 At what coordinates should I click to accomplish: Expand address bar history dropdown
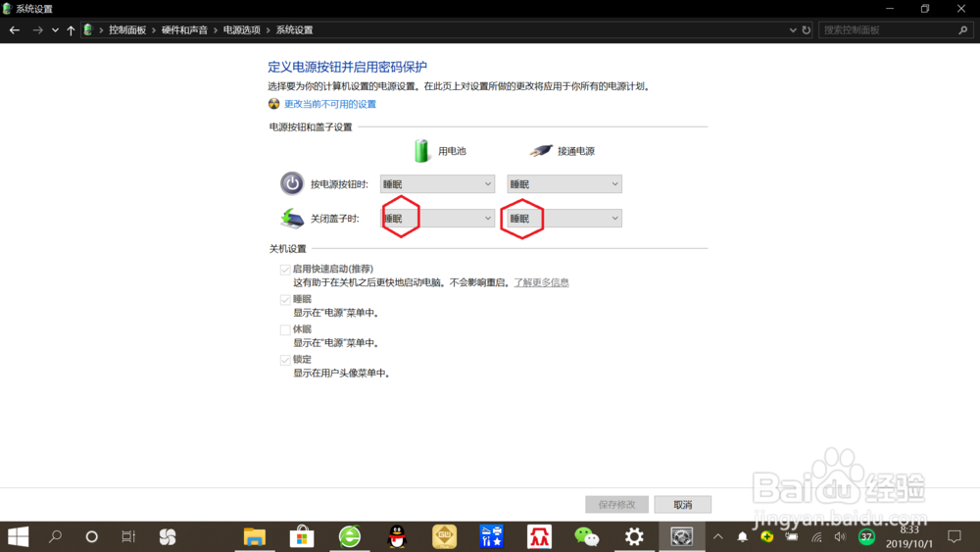[x=793, y=30]
